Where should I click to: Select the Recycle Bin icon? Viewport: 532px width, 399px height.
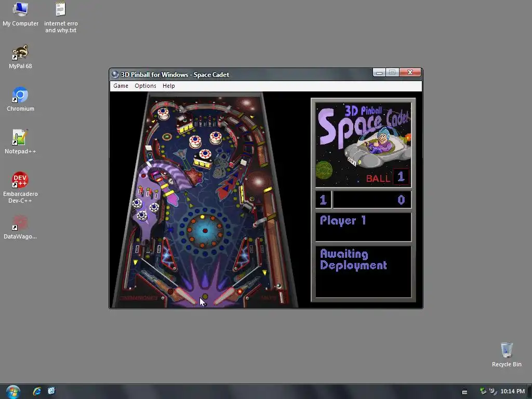(x=507, y=354)
